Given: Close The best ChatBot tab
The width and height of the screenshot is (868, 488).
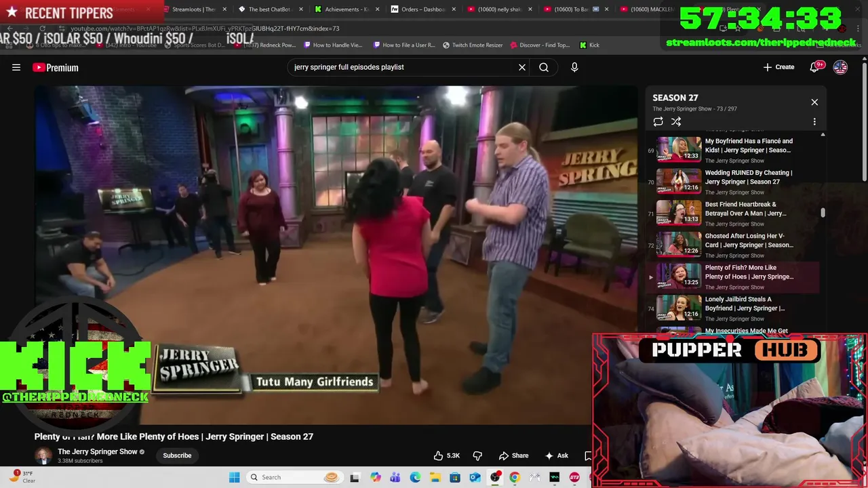Looking at the screenshot, I should pyautogui.click(x=301, y=9).
